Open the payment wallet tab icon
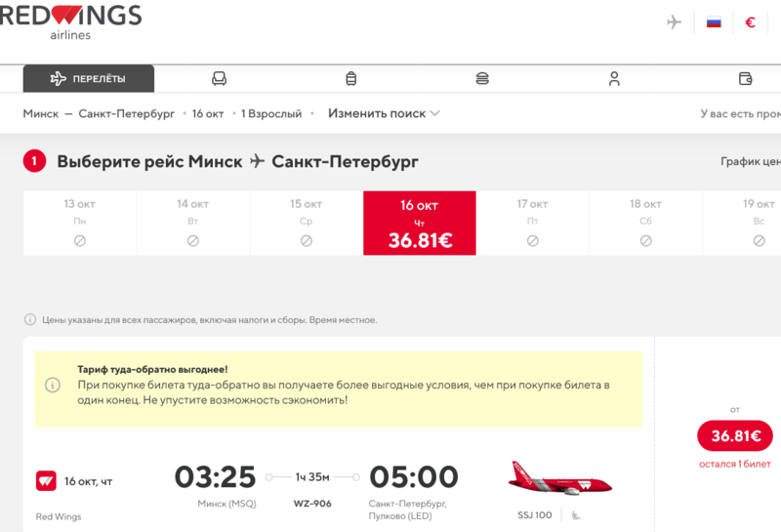Screen dimensions: 781x532 (746, 79)
